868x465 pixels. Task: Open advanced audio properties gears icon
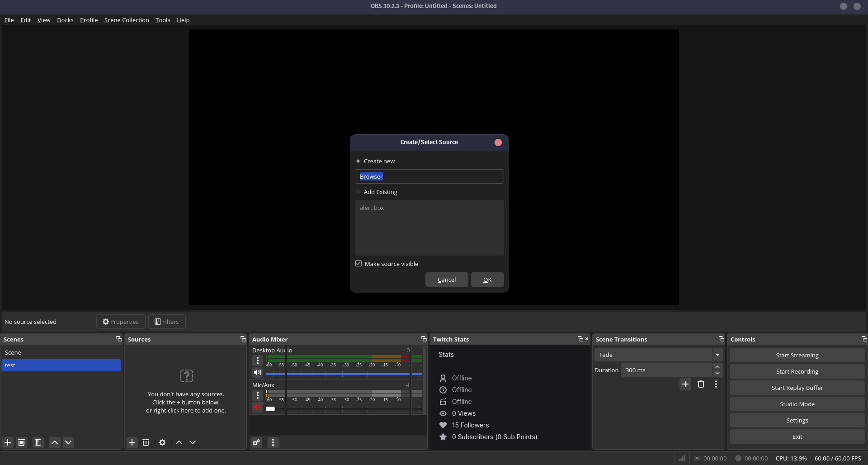pyautogui.click(x=256, y=442)
